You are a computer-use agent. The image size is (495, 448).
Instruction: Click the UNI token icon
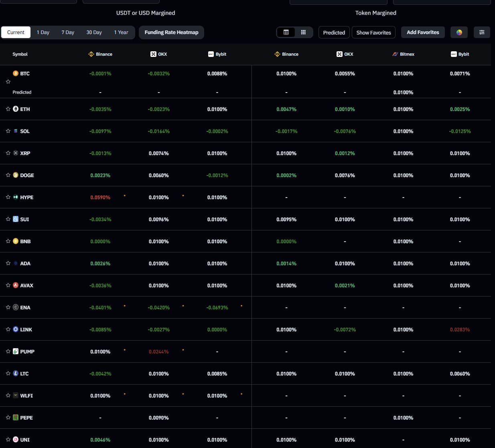(x=16, y=440)
